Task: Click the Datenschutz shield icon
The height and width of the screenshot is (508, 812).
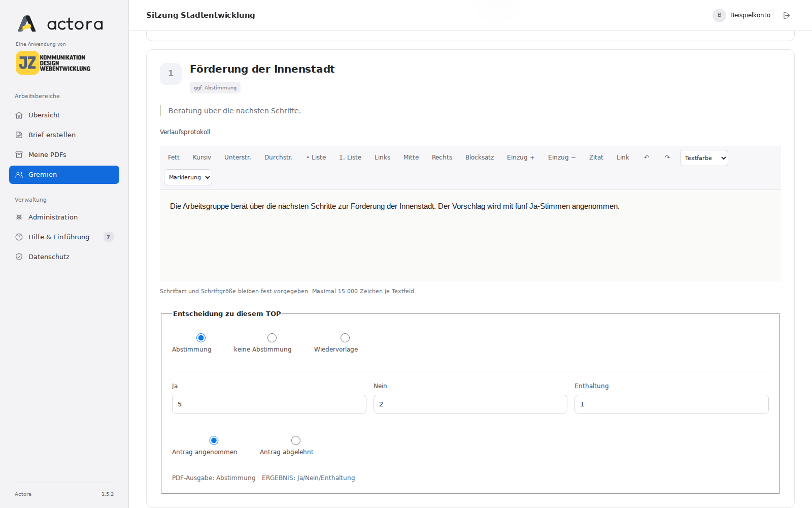Action: [x=19, y=257]
